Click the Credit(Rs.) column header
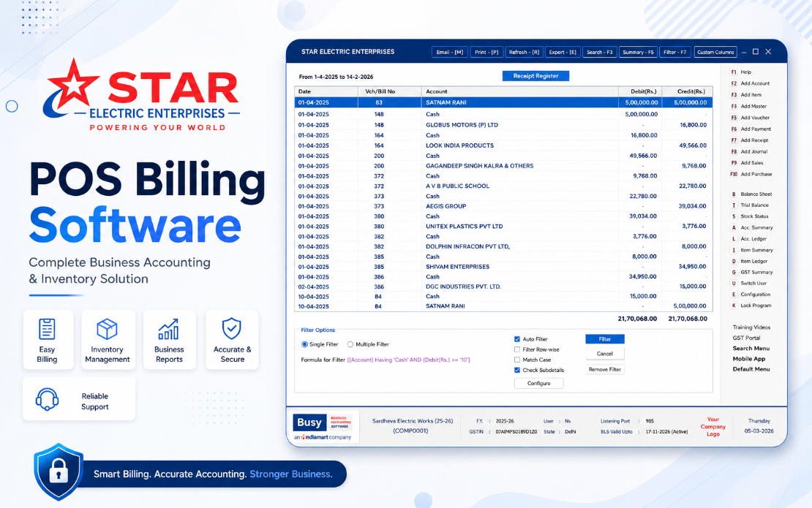Screen dimensions: 812x508 [x=687, y=91]
